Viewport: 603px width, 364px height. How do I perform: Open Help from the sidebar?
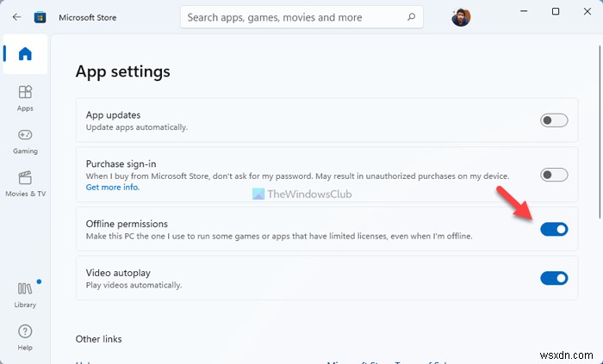(25, 337)
